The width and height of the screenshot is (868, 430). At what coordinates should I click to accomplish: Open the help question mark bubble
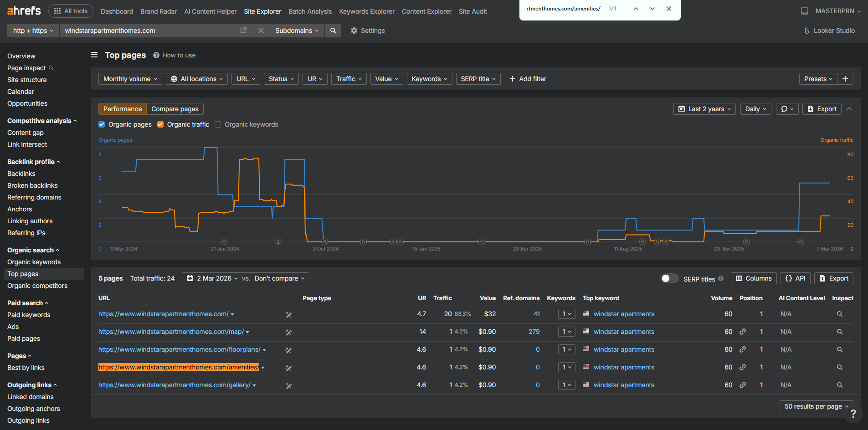tap(853, 414)
